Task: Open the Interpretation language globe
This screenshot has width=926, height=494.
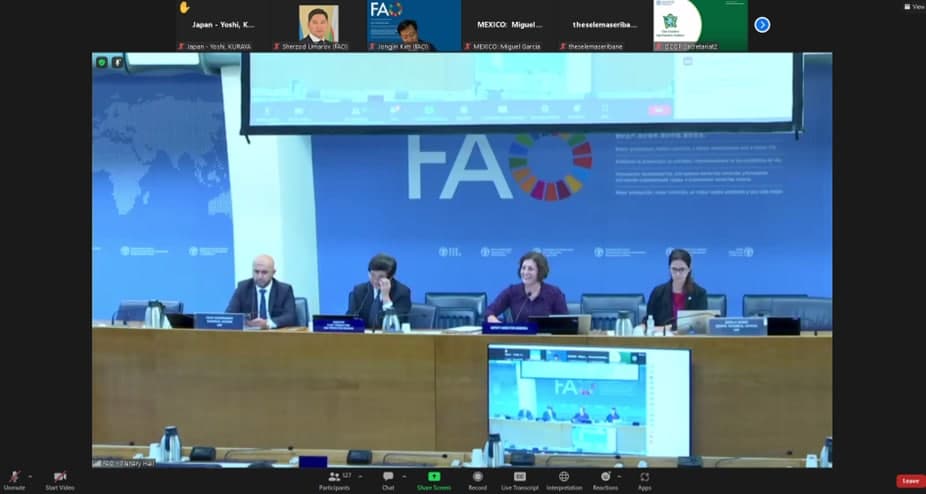Action: (x=564, y=480)
